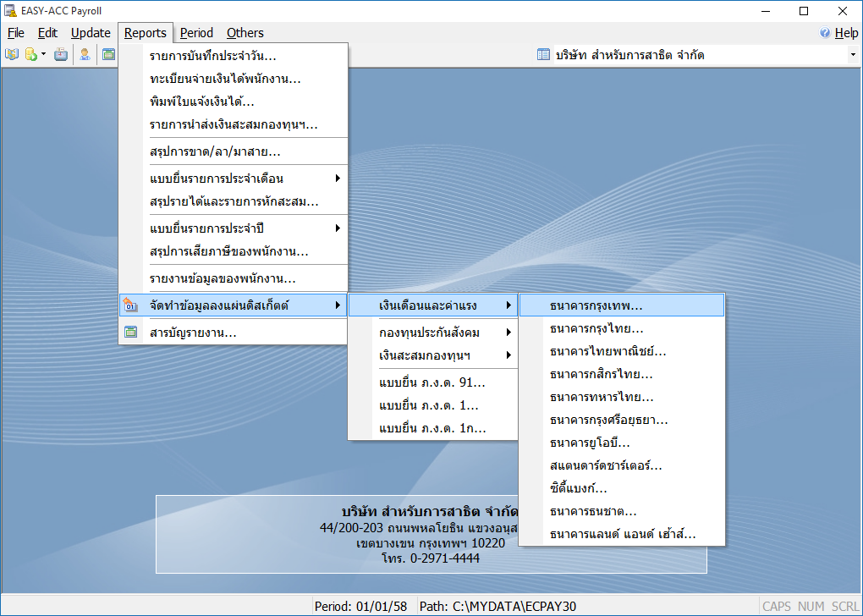The height and width of the screenshot is (616, 863).
Task: Click the icon beside สารบัญรายงาน menu entry
Action: (x=130, y=333)
